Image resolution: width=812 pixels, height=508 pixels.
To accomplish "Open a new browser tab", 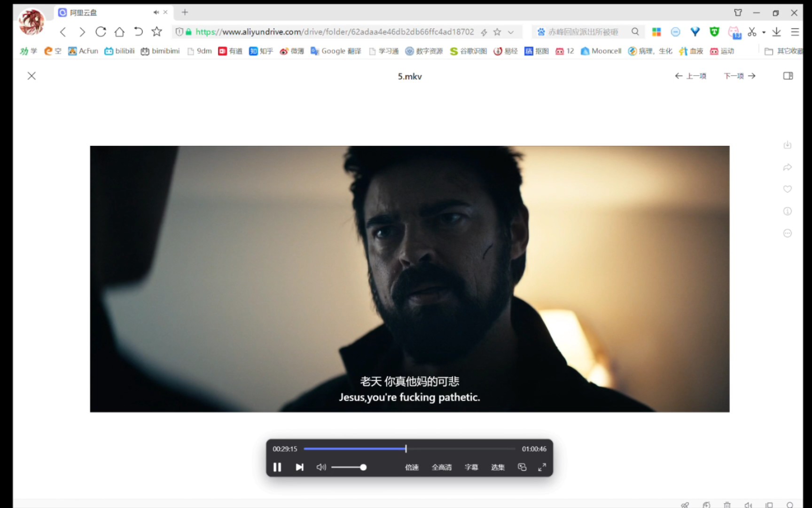I will pyautogui.click(x=185, y=12).
